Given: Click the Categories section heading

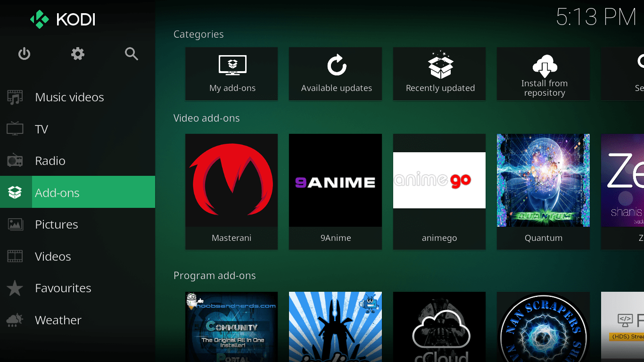Looking at the screenshot, I should tap(198, 34).
